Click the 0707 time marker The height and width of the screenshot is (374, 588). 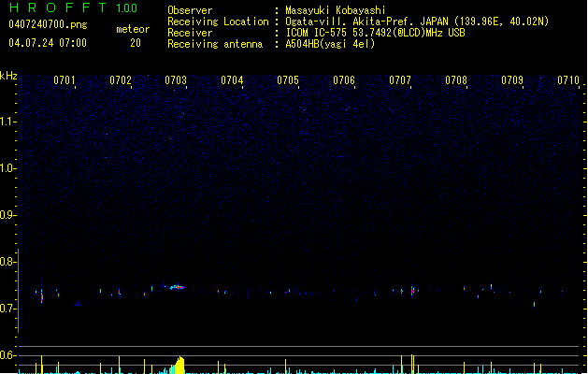[x=400, y=80]
